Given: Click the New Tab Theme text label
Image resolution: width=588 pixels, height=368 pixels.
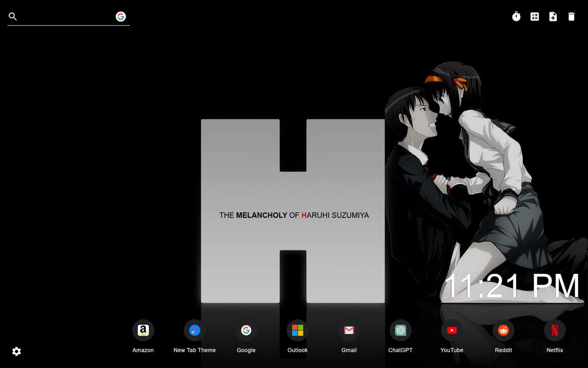Looking at the screenshot, I should pos(195,350).
